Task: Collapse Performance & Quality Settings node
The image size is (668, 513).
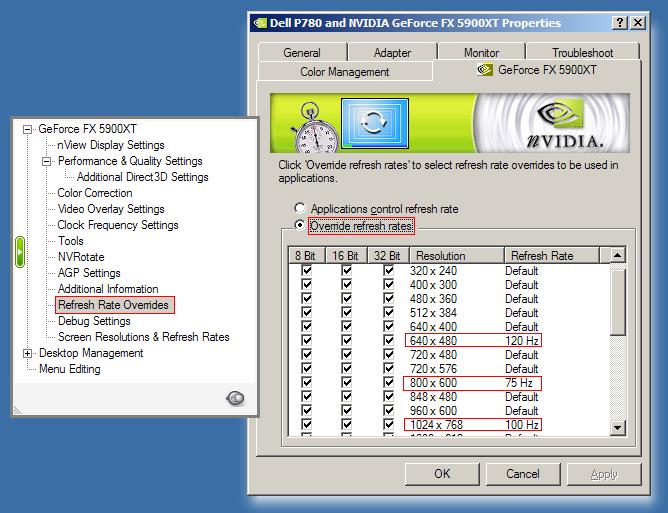Action: pos(46,161)
